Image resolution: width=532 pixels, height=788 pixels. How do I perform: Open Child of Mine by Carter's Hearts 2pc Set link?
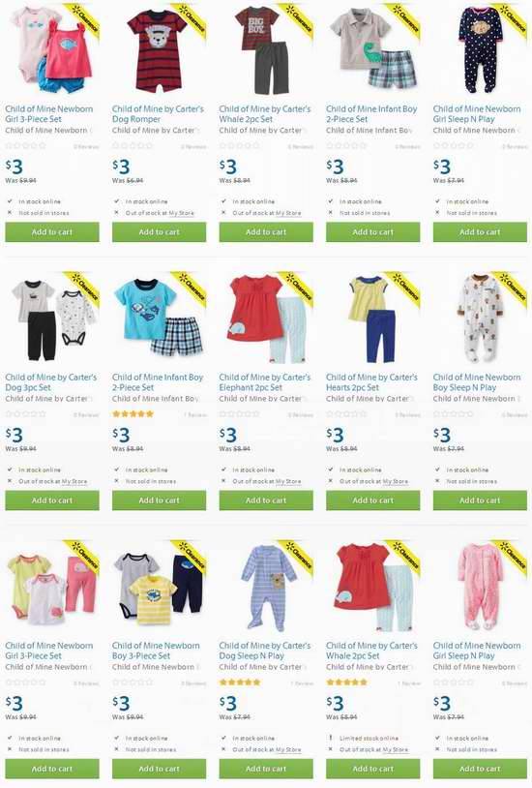371,382
